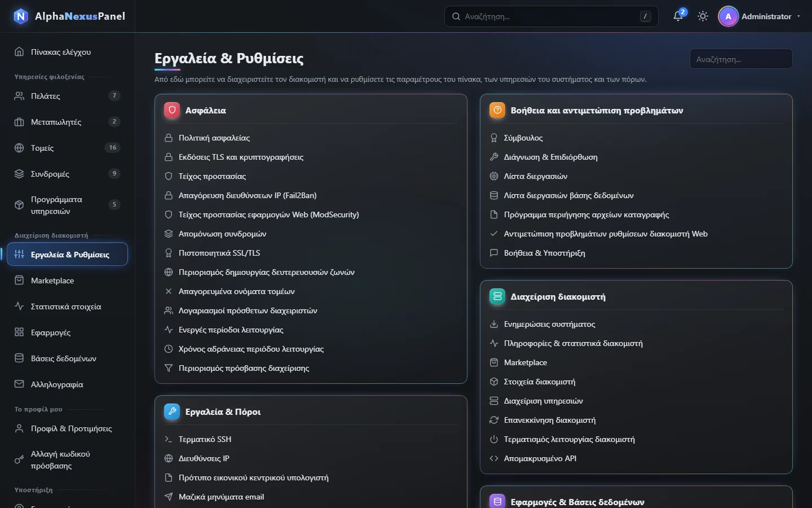Click the AlphaNexusPanel logo icon
The height and width of the screenshot is (508, 812).
pyautogui.click(x=20, y=16)
